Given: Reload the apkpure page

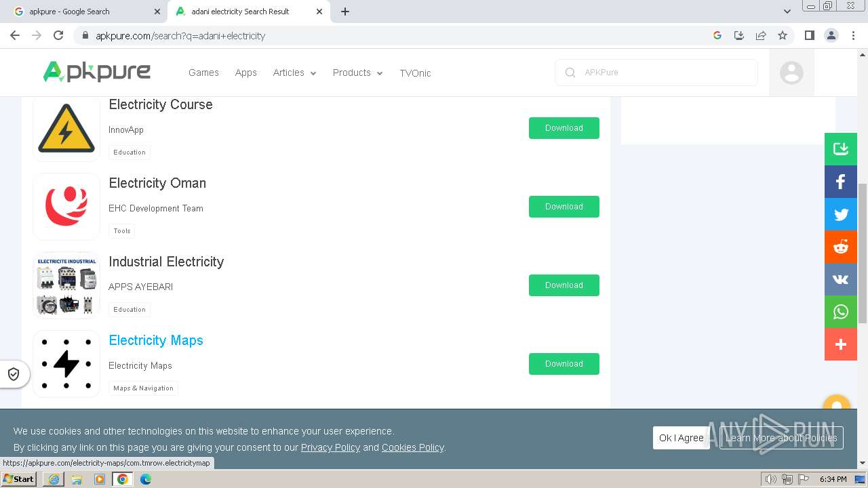Looking at the screenshot, I should pyautogui.click(x=58, y=35).
